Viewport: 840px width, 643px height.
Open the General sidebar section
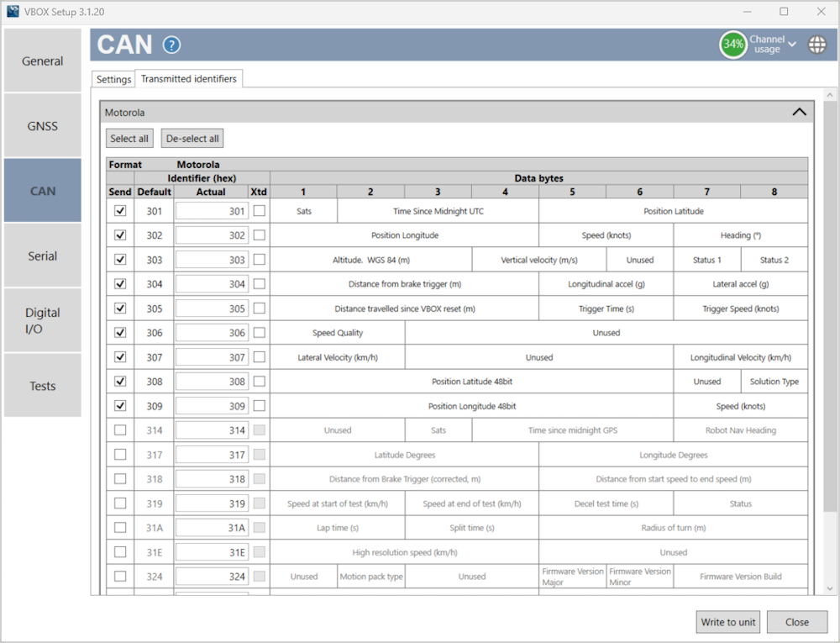click(x=42, y=61)
